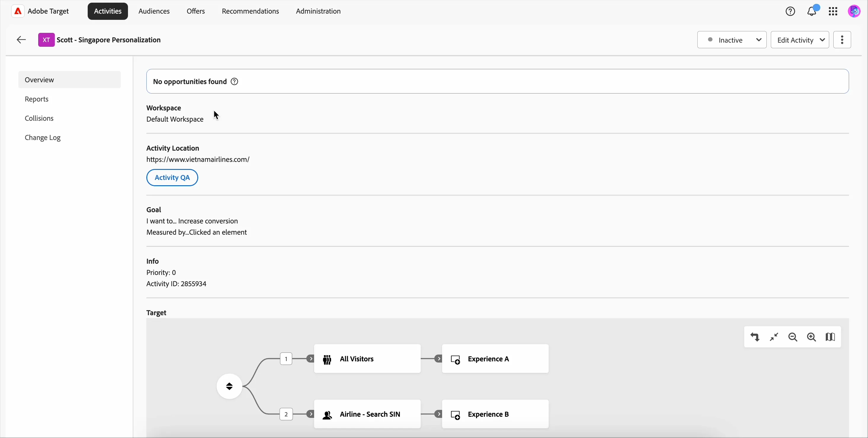
Task: Zoom out the target diagram
Action: [793, 337]
